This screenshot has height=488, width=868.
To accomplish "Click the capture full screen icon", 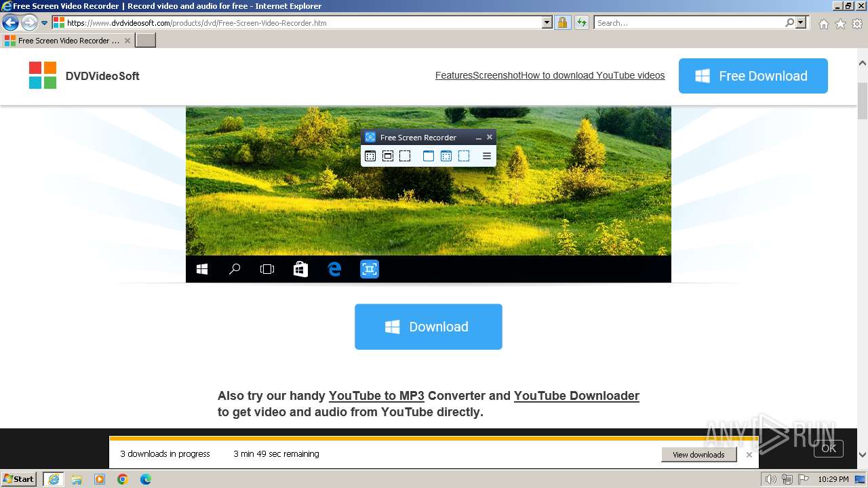I will click(x=370, y=156).
